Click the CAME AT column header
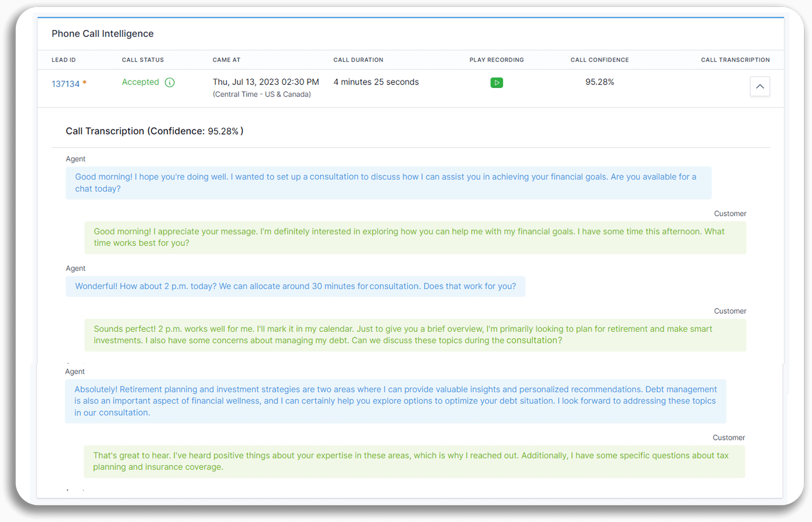Image resolution: width=812 pixels, height=522 pixels. coord(226,60)
